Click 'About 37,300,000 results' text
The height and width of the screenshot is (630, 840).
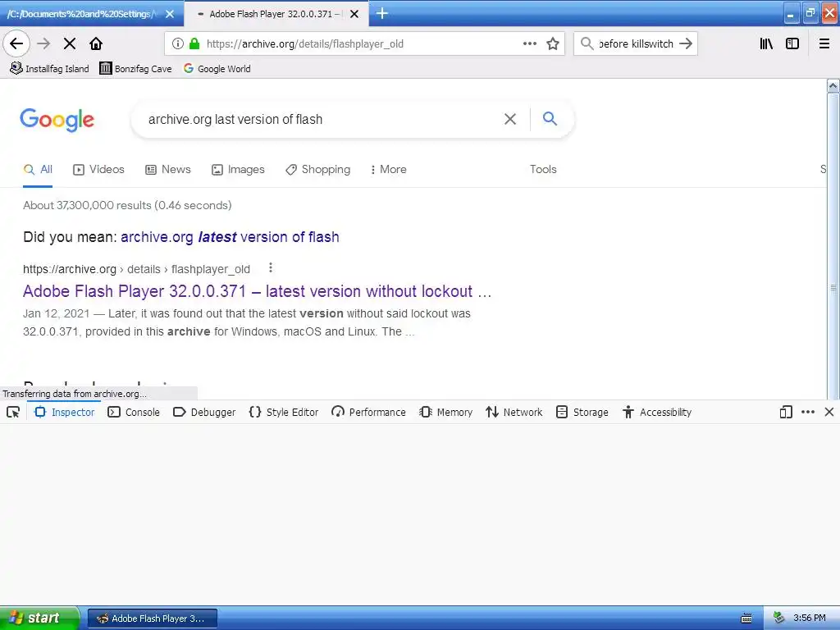[127, 205]
